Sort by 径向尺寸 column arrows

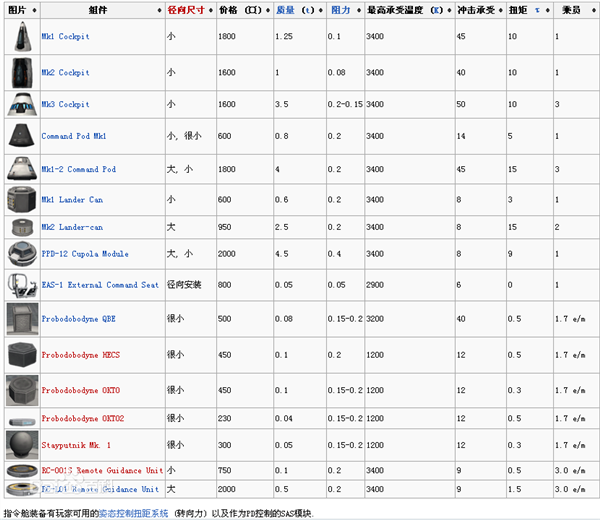[x=211, y=10]
